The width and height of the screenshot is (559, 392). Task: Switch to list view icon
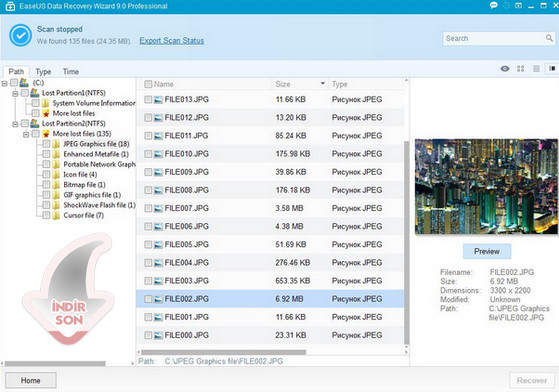point(536,68)
